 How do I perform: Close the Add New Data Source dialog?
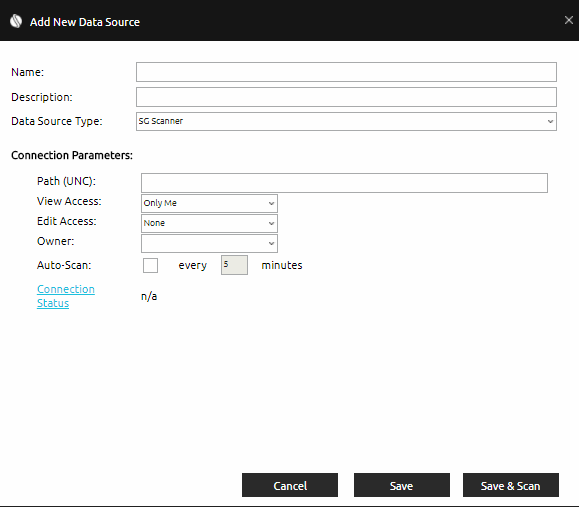pos(569,20)
